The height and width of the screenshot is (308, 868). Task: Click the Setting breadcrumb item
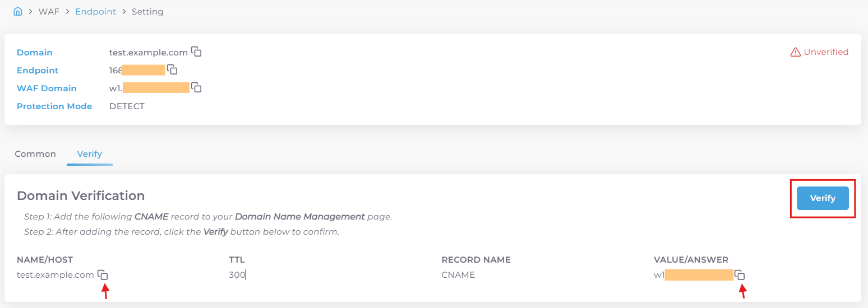(147, 12)
